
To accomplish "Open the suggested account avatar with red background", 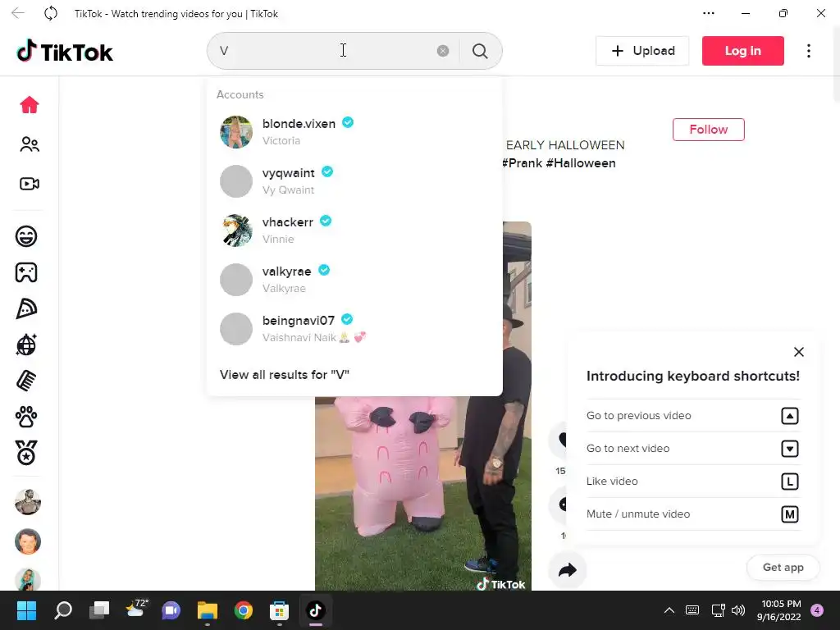I will tap(28, 541).
